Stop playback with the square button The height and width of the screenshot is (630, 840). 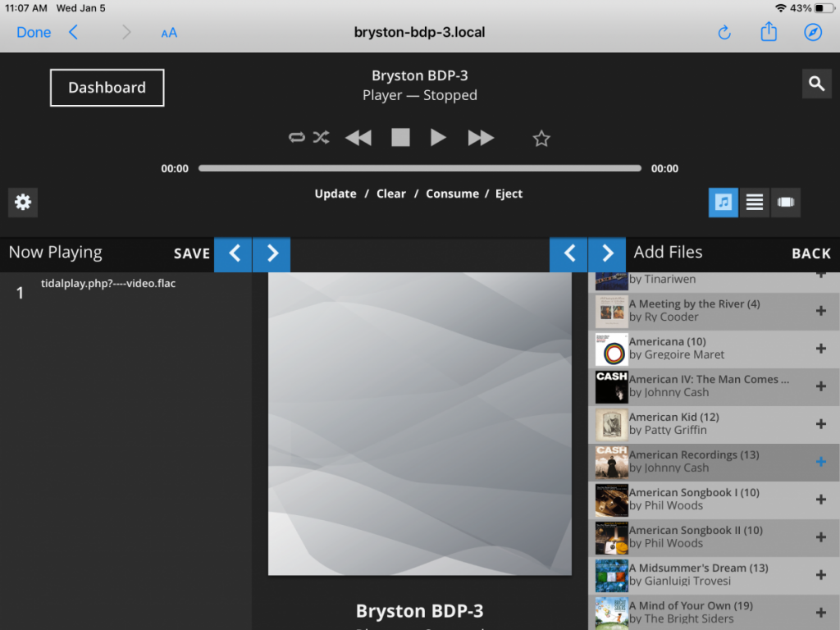tap(400, 138)
